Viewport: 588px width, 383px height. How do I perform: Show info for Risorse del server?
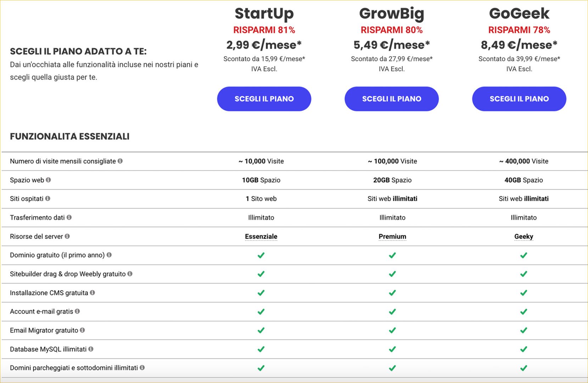(x=67, y=236)
